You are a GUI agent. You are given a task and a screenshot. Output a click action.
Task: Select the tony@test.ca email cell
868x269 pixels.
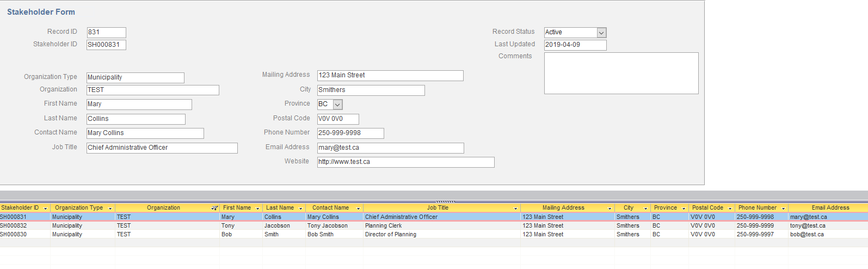(x=828, y=225)
